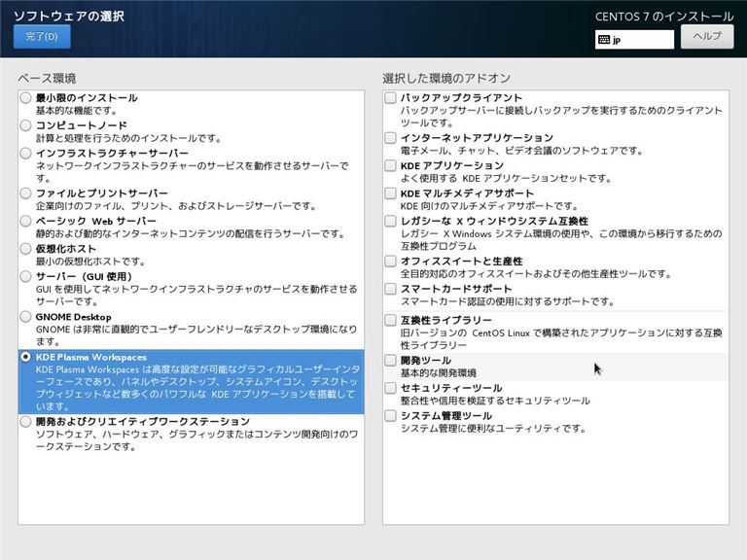Check セキュリティーツール checkbox
The width and height of the screenshot is (747, 560).
[x=390, y=388]
